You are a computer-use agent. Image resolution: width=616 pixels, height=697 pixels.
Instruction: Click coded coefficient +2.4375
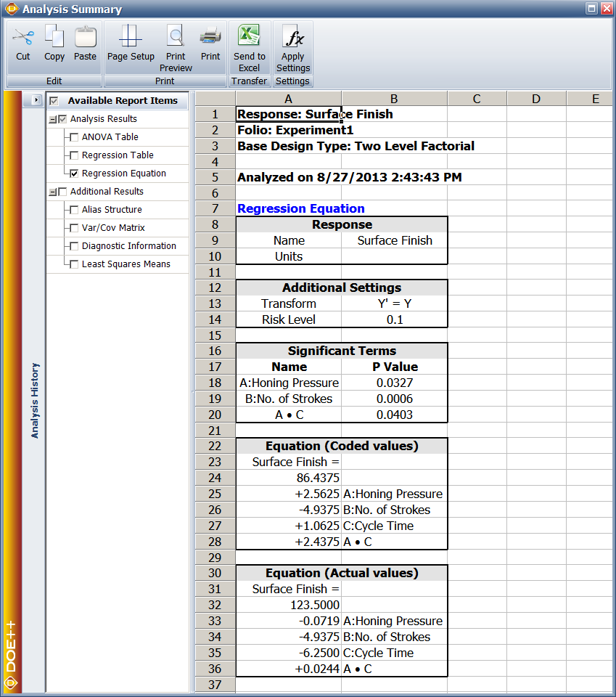(x=289, y=542)
